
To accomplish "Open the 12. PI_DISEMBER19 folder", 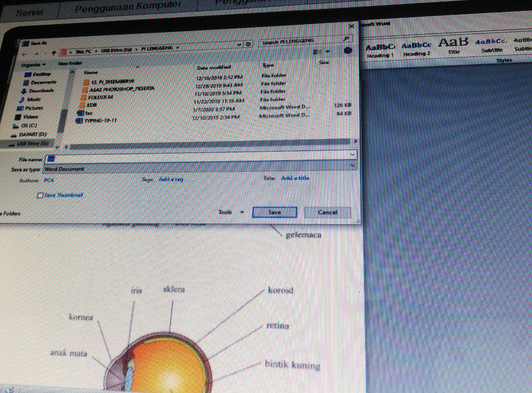I will pyautogui.click(x=112, y=81).
